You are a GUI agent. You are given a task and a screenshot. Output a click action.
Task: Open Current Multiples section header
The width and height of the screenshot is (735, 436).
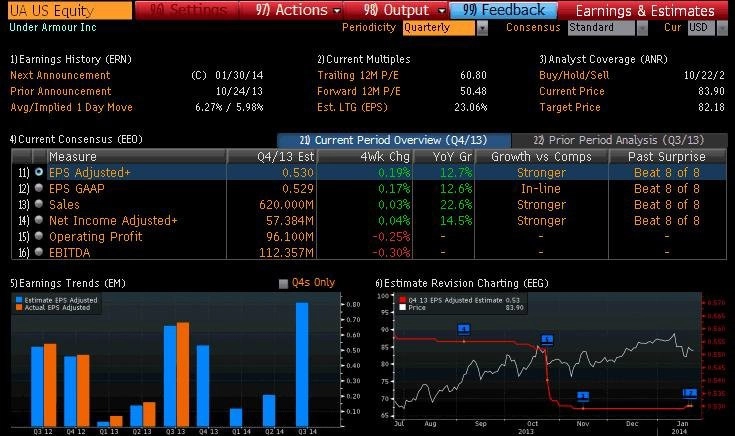[364, 59]
